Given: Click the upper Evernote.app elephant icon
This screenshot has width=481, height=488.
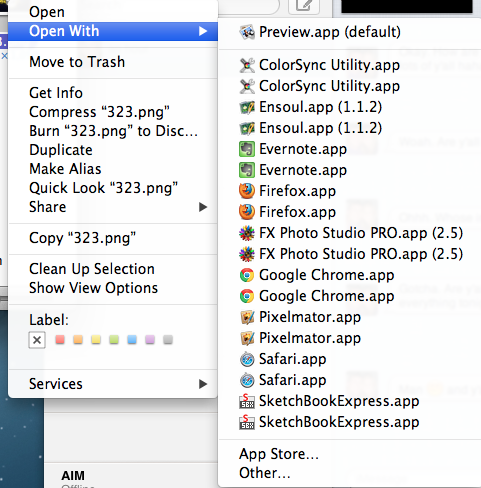Looking at the screenshot, I should [x=247, y=149].
